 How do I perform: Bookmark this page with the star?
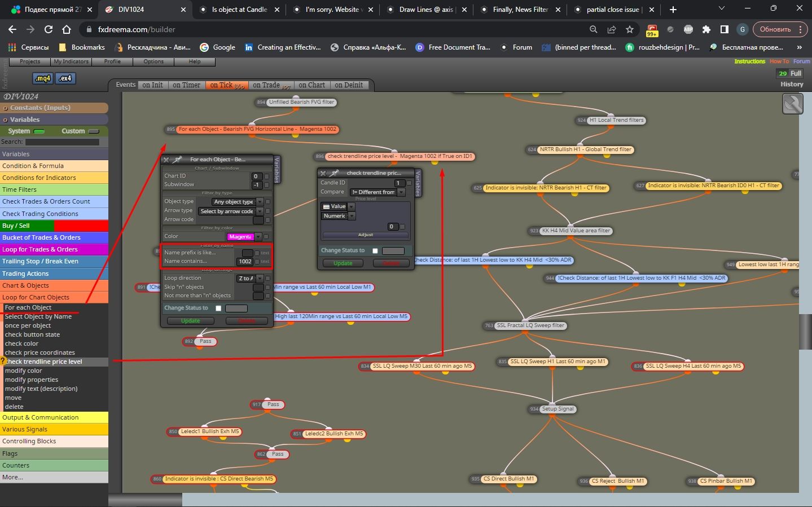tap(629, 29)
